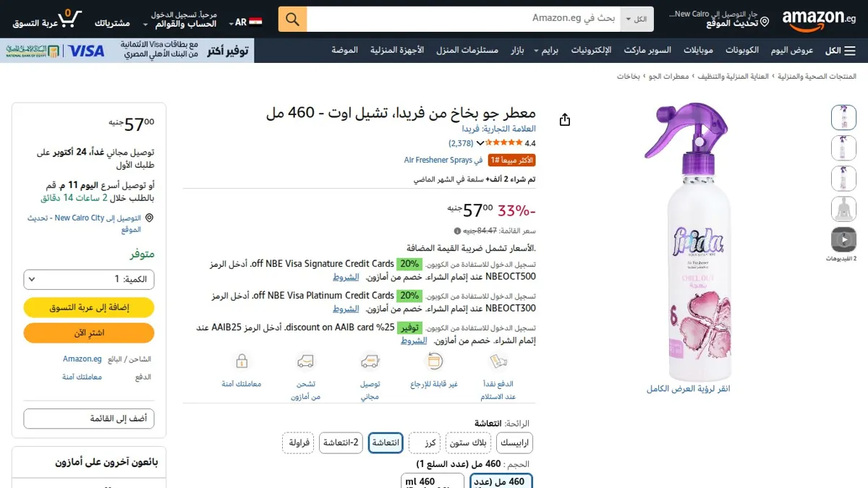
Task: Open السوبر ماركت in navigation bar
Action: click(x=647, y=51)
